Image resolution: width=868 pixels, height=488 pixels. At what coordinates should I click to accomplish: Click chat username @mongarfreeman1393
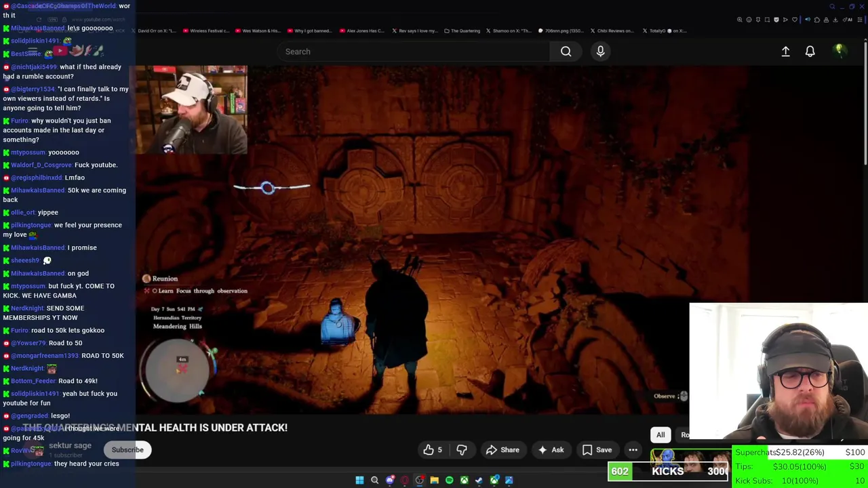[x=45, y=356]
